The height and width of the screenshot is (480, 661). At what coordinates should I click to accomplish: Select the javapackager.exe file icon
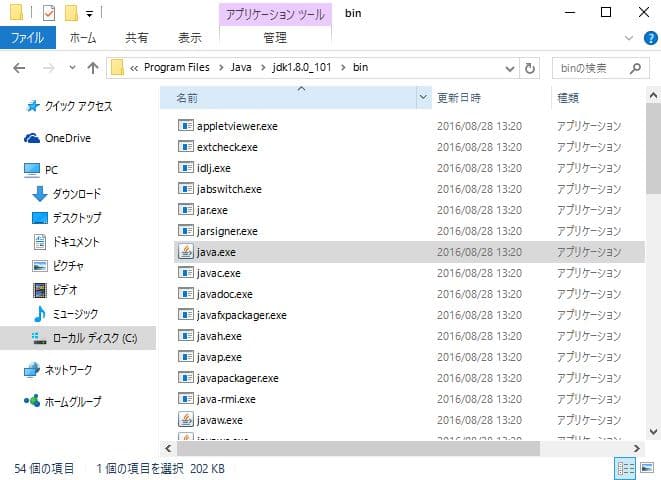tap(185, 378)
